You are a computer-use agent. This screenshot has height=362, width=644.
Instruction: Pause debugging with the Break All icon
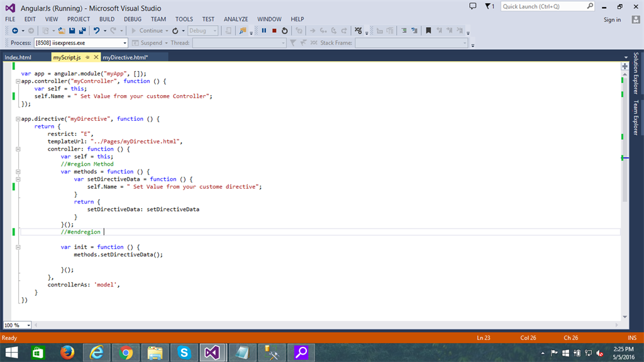(x=264, y=31)
